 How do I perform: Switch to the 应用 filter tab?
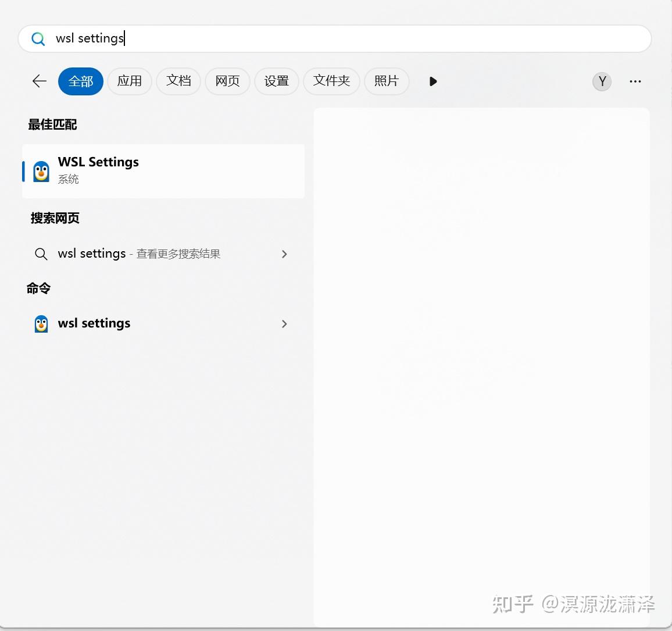click(x=130, y=81)
